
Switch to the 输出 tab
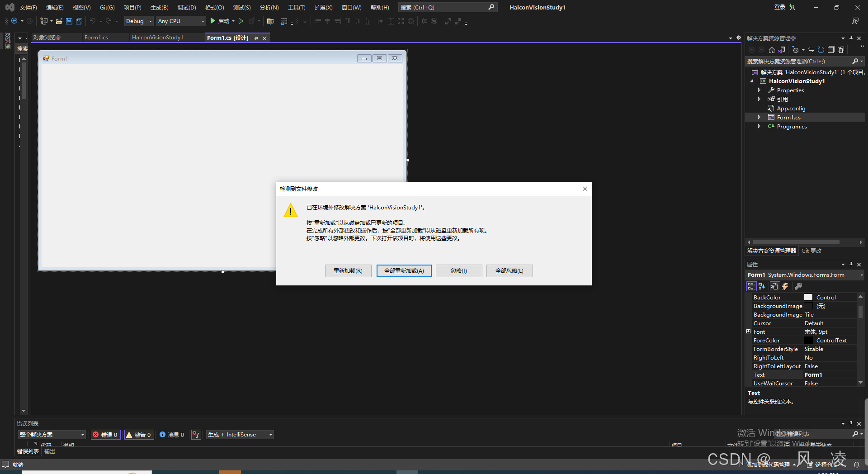point(49,451)
